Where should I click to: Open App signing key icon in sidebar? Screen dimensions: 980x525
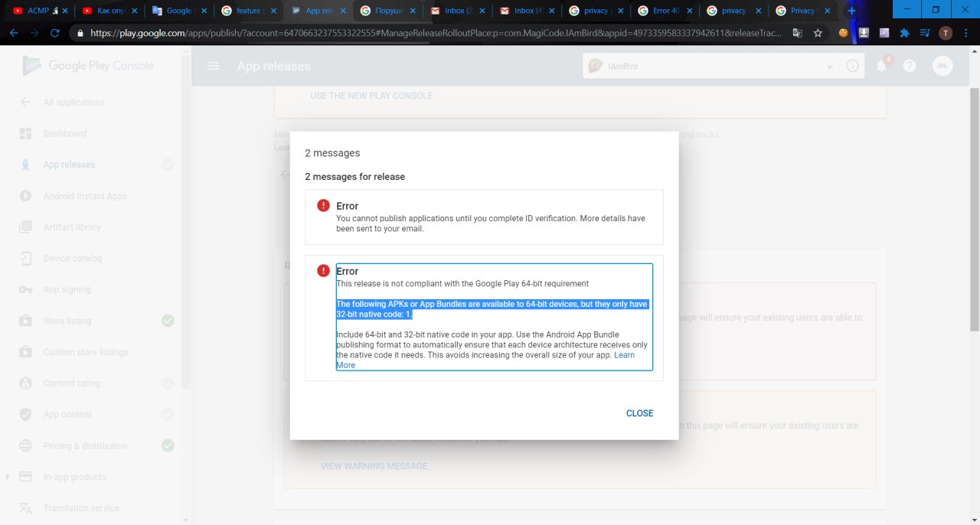click(25, 290)
